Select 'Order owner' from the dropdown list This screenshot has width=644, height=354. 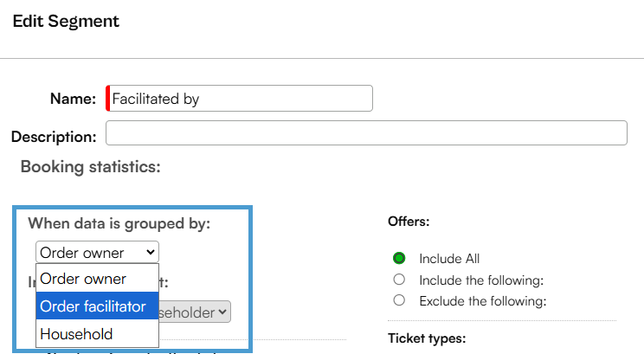pyautogui.click(x=97, y=279)
